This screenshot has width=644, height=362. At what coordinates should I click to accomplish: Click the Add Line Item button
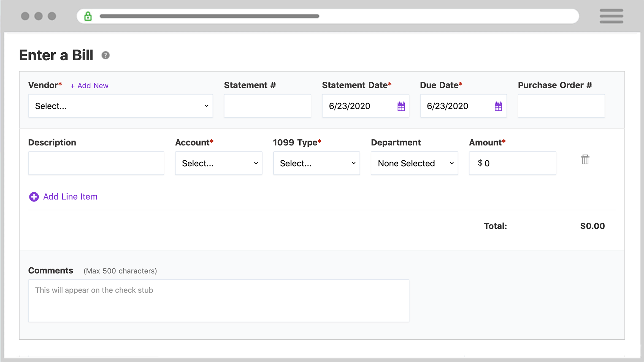pos(63,196)
